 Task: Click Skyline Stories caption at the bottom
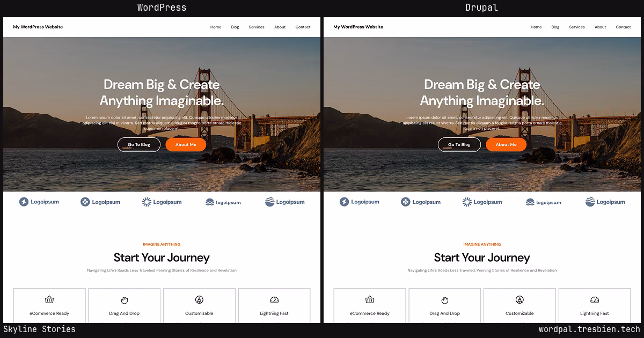click(40, 329)
